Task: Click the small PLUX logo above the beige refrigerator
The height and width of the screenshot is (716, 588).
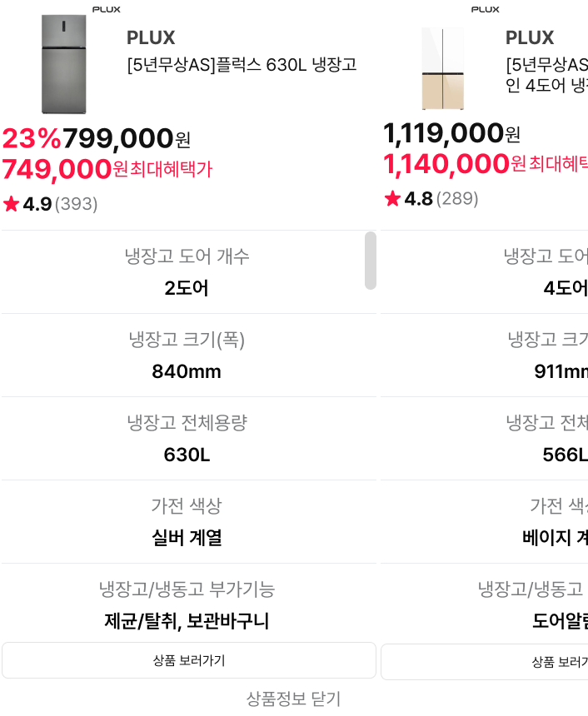Action: click(x=485, y=9)
